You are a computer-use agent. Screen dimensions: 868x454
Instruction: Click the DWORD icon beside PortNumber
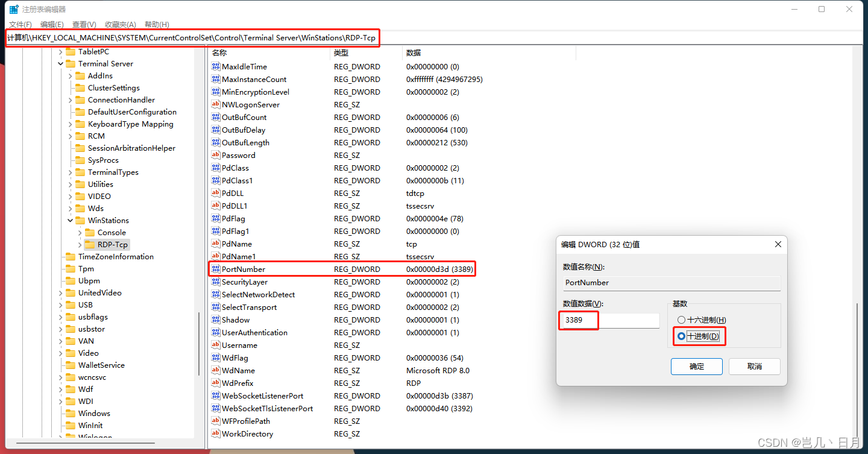click(216, 269)
